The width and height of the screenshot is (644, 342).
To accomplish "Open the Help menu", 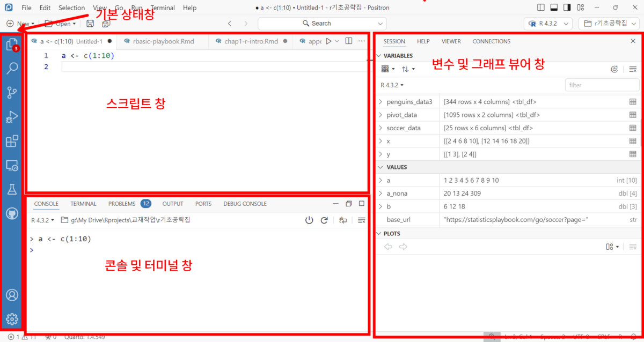I will 189,8.
